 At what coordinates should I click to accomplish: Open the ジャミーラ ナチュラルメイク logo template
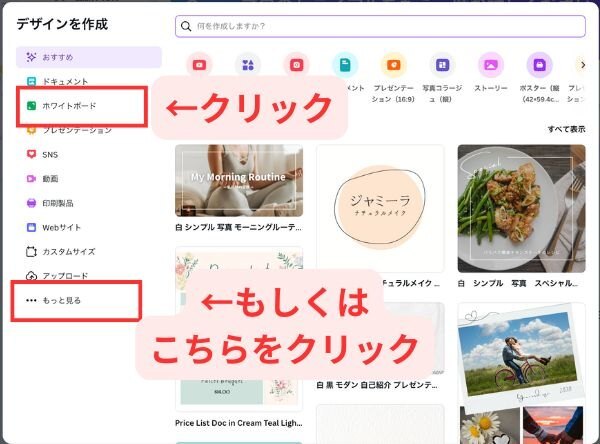click(x=380, y=208)
